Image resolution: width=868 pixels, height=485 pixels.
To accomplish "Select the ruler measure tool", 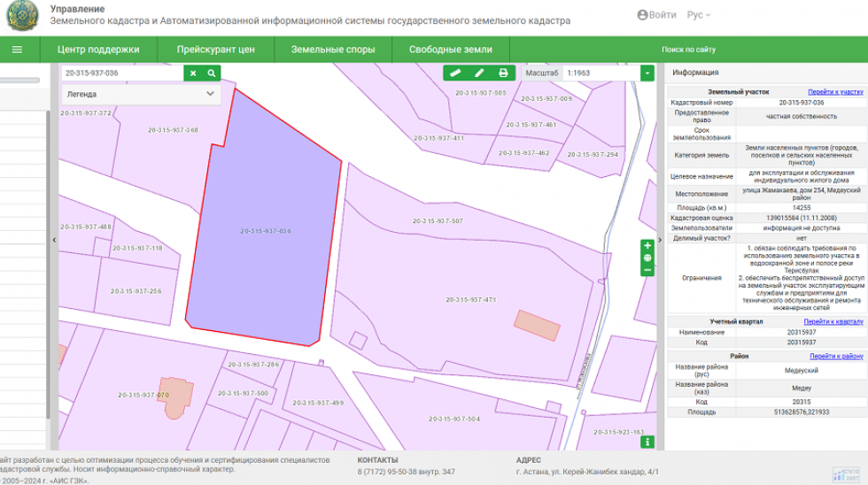I will [x=455, y=73].
